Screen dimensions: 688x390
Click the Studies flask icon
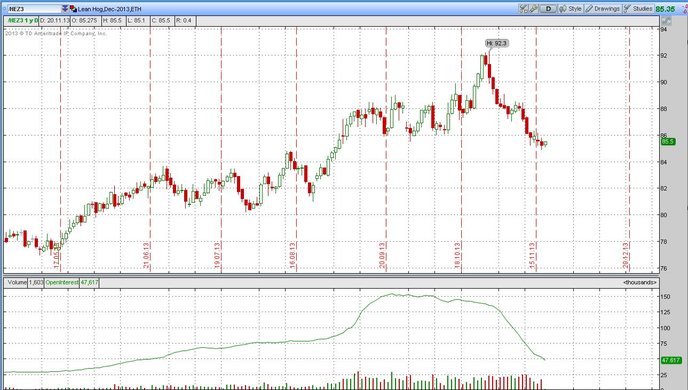[627, 9]
